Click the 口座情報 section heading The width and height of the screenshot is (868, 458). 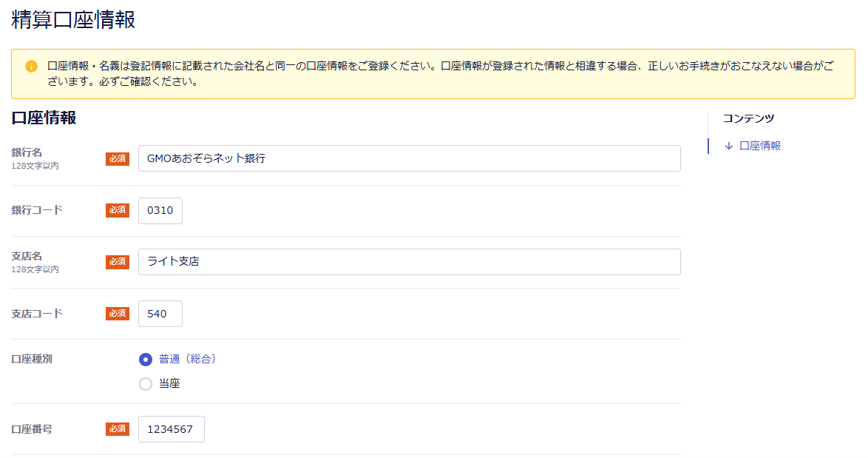pyautogui.click(x=44, y=118)
